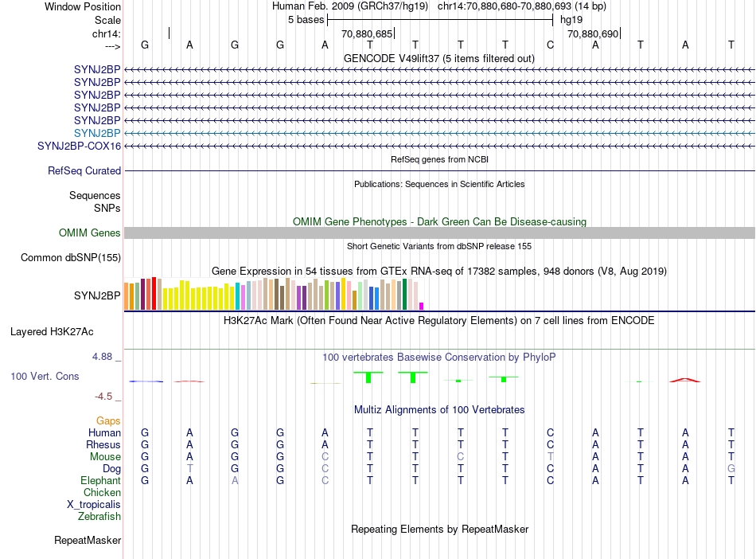The height and width of the screenshot is (559, 756).
Task: Select the 100 Vert. Cons track label
Action: (45, 376)
